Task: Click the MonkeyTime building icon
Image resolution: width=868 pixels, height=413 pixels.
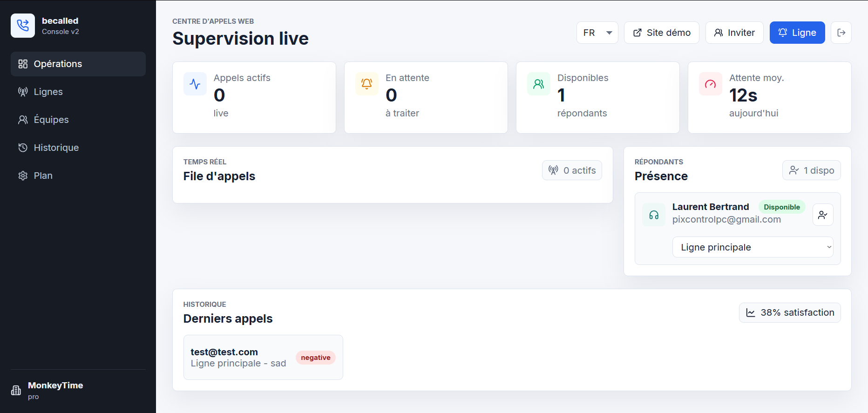Action: tap(16, 390)
